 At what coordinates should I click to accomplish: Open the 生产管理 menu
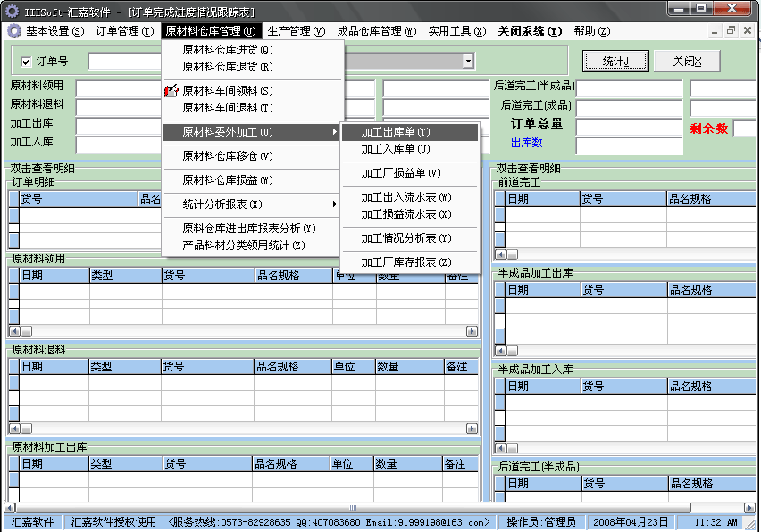[x=296, y=31]
